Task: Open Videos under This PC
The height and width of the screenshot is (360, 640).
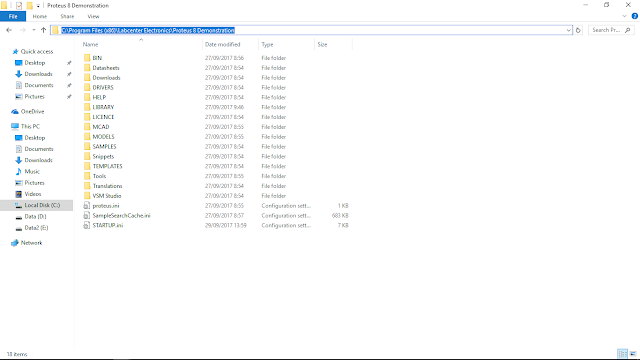Action: point(33,194)
